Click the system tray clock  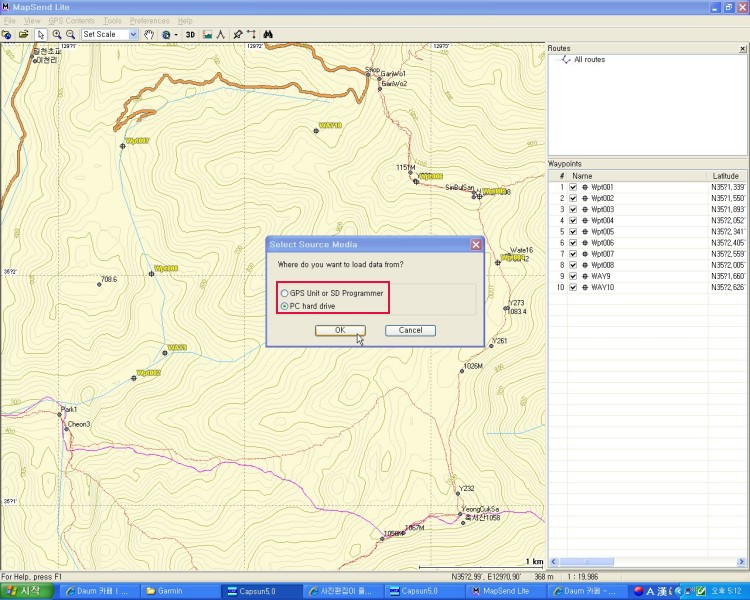726,591
